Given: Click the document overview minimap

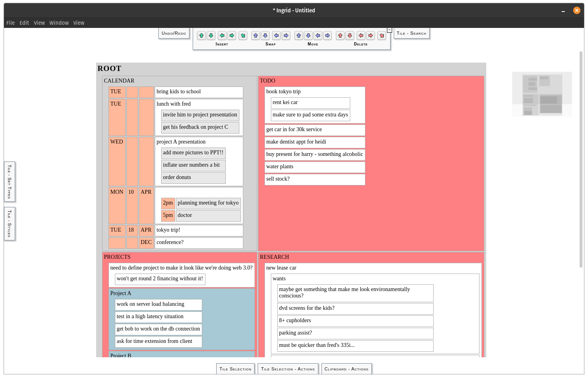Looking at the screenshot, I should click(542, 94).
